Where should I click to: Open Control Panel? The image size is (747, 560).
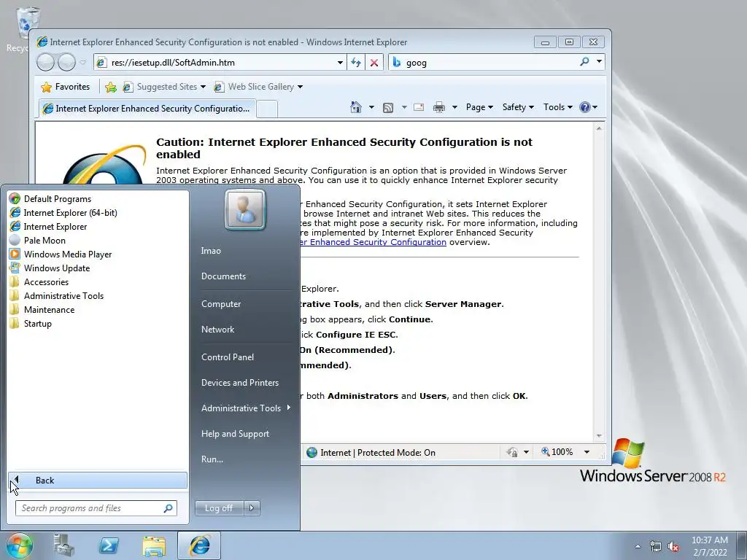[228, 357]
